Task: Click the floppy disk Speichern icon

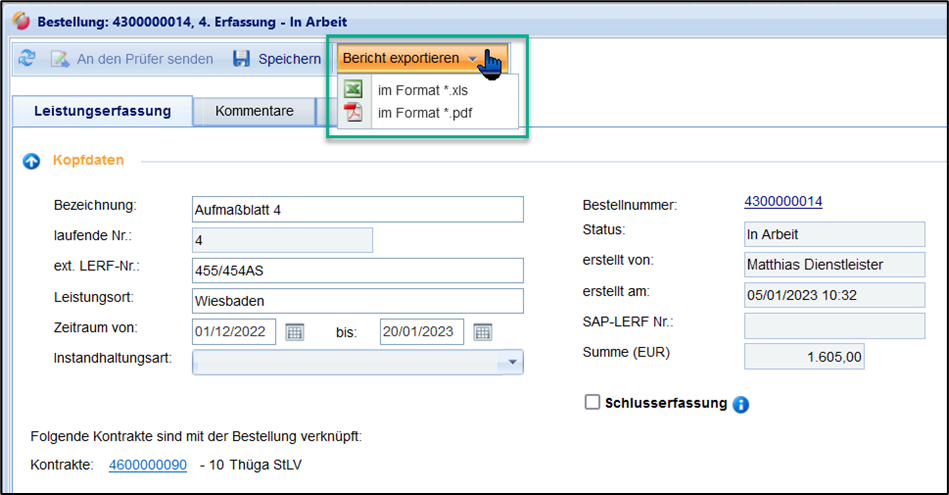Action: point(241,59)
